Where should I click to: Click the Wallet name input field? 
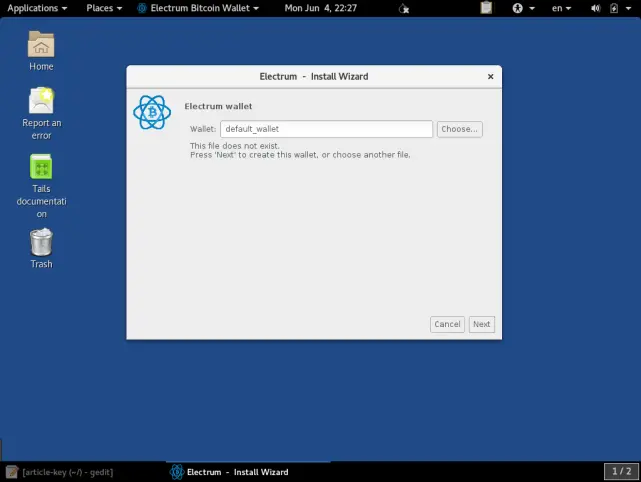326,129
